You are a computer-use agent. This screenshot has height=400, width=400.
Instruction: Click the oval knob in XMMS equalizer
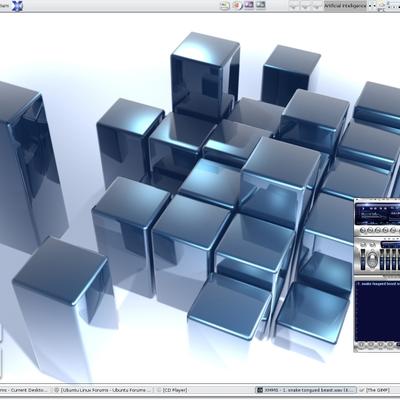pos(373,260)
